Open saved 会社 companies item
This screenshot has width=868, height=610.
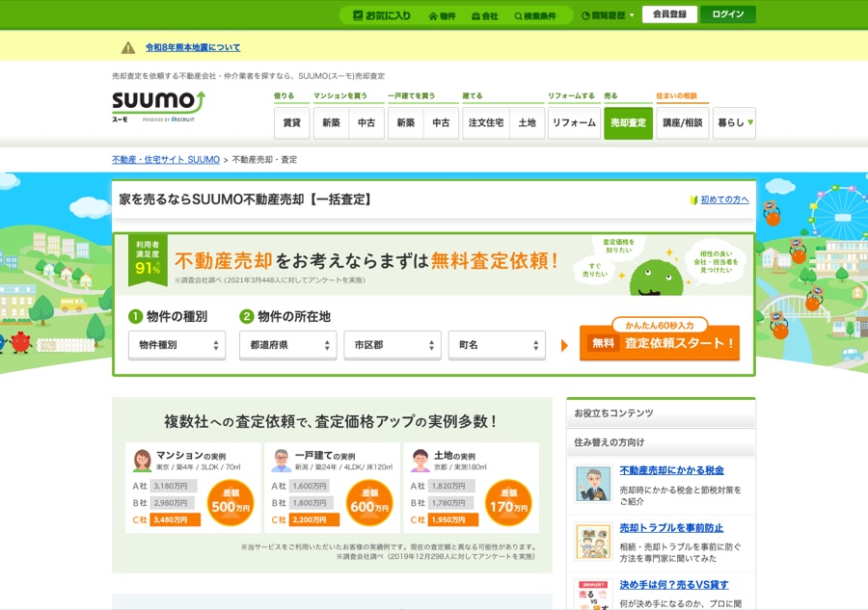pos(484,16)
